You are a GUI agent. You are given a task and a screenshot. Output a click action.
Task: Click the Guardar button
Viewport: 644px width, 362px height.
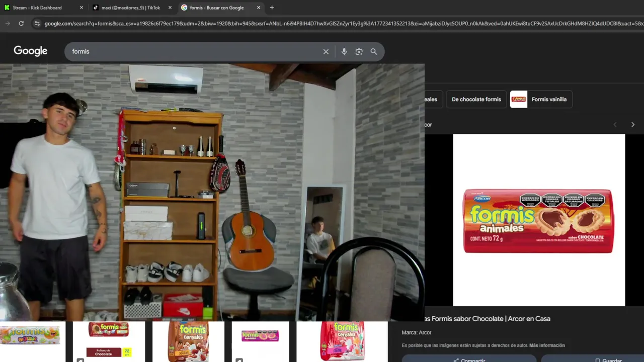[x=593, y=359]
